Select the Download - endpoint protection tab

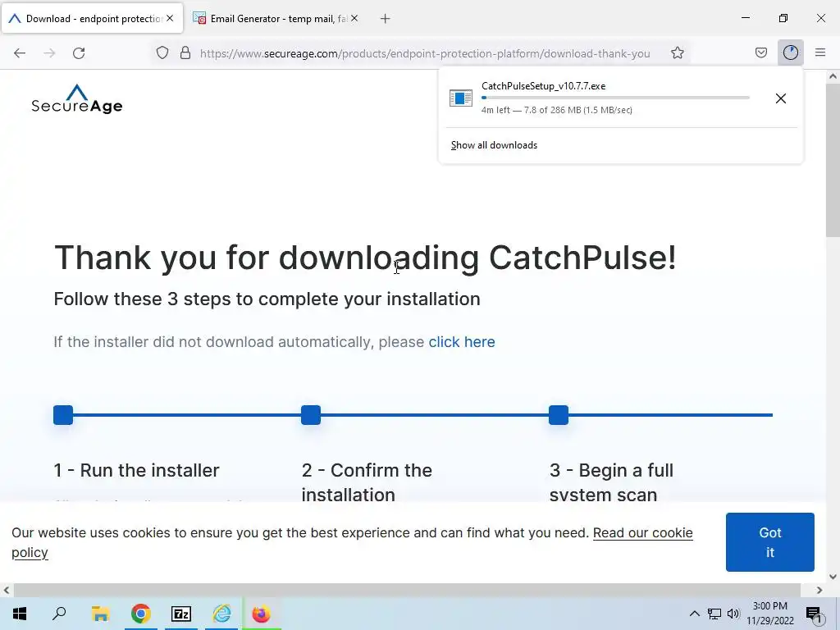point(92,19)
